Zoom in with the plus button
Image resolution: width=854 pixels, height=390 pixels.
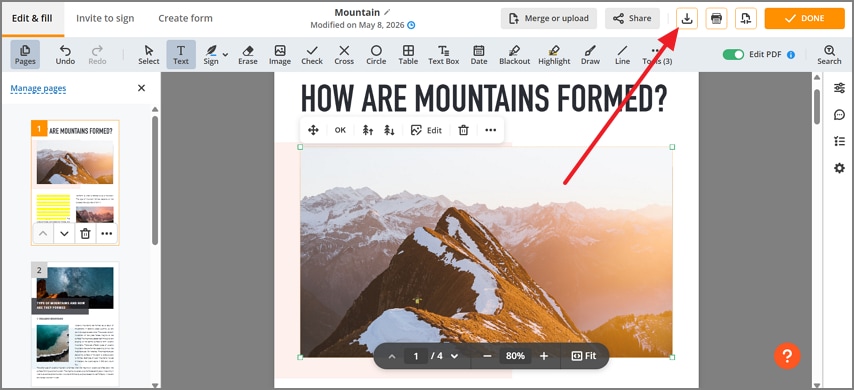point(544,356)
